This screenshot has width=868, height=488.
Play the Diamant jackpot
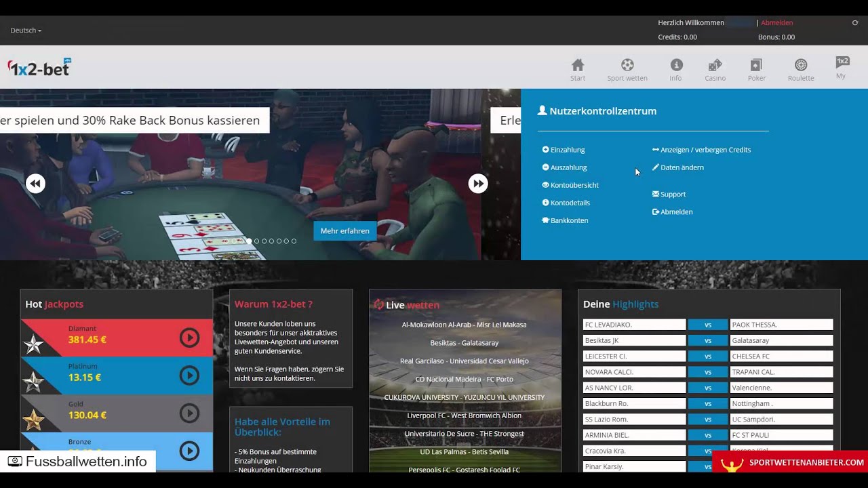tap(189, 338)
